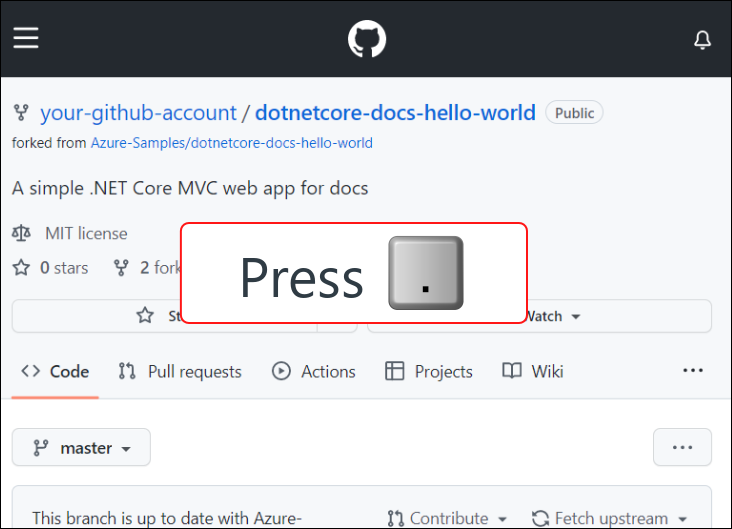
Task: Click the star icon beside 0 stars
Action: click(x=21, y=268)
